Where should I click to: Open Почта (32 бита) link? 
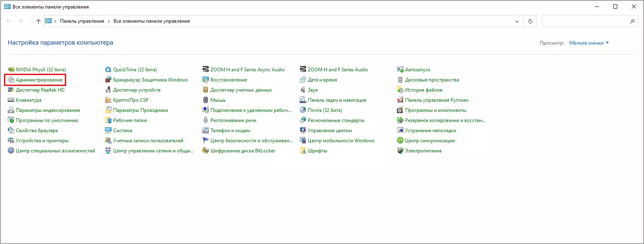tap(325, 110)
